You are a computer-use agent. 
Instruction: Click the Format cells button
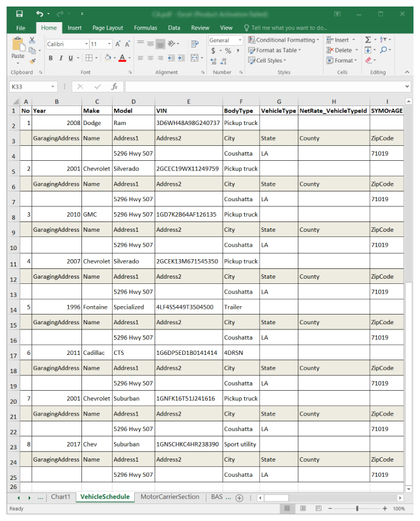click(x=341, y=61)
